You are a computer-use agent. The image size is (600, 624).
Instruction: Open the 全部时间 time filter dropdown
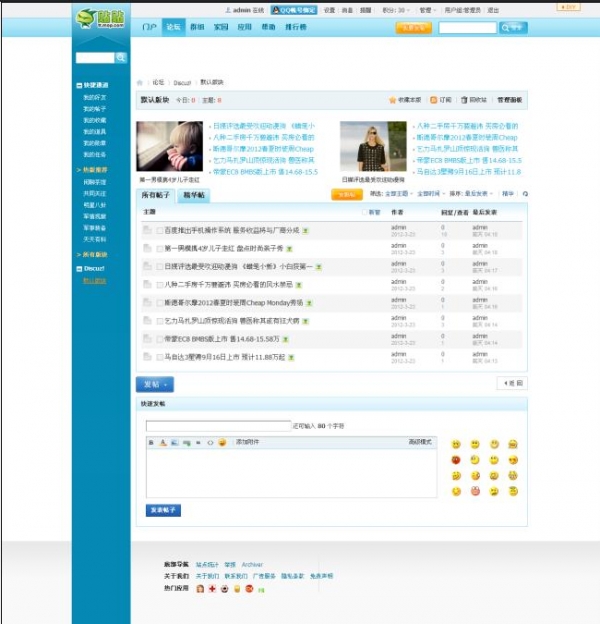click(431, 193)
